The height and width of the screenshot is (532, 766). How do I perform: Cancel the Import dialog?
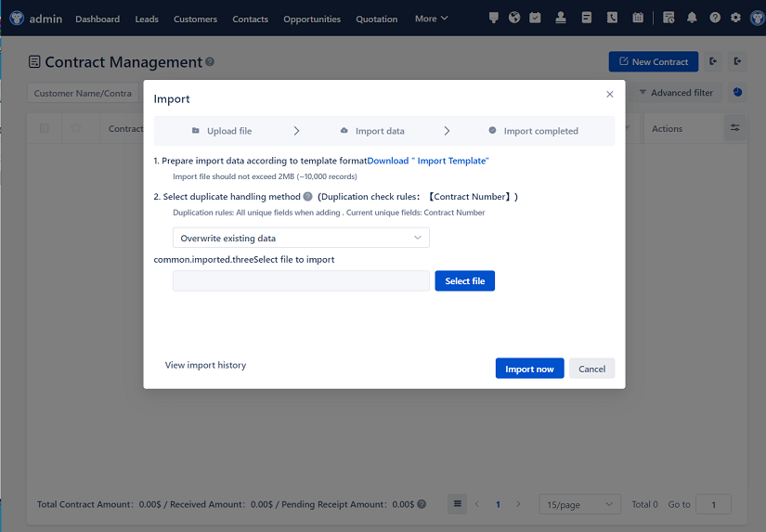click(x=592, y=369)
